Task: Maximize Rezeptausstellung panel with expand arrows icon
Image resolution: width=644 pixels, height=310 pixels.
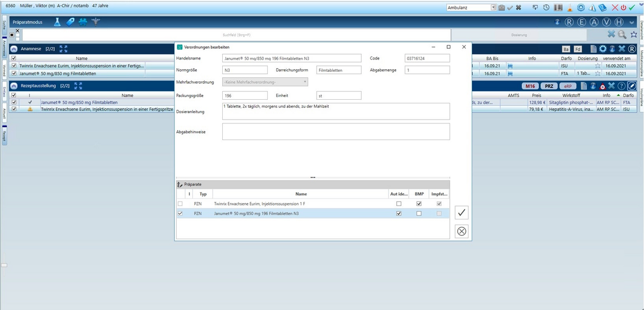Action: 78,86
